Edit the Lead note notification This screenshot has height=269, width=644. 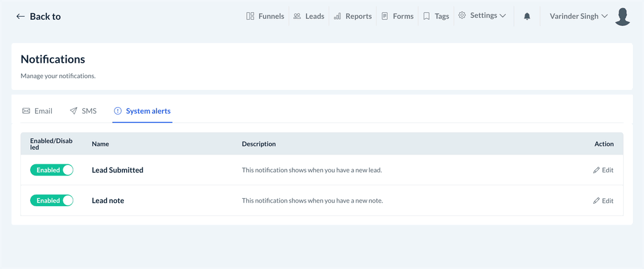pos(603,201)
